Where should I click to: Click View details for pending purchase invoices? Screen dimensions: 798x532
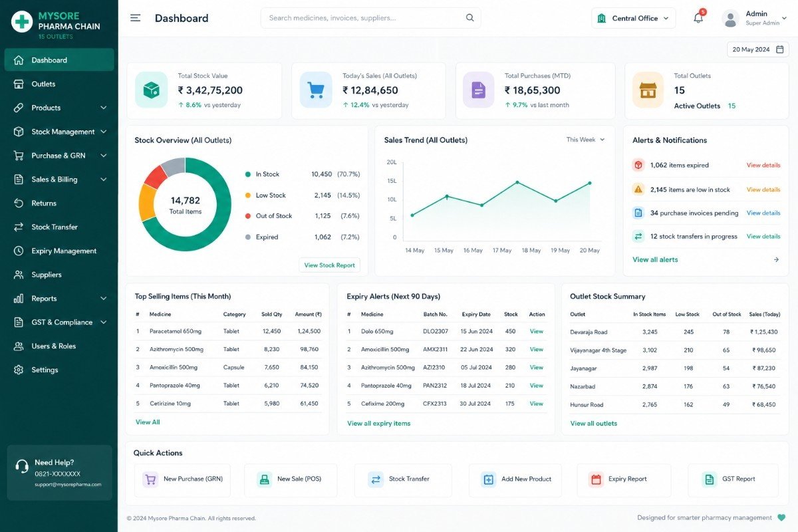(x=763, y=213)
